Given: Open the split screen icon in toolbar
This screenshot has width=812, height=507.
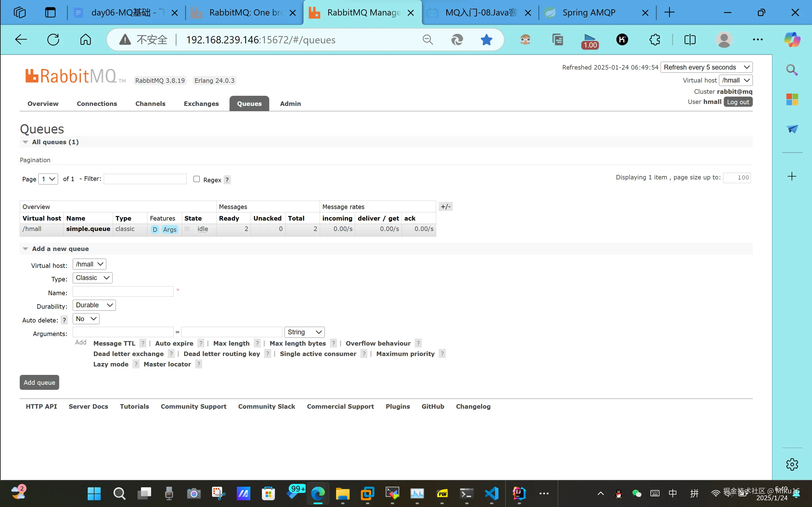Looking at the screenshot, I should tap(690, 39).
